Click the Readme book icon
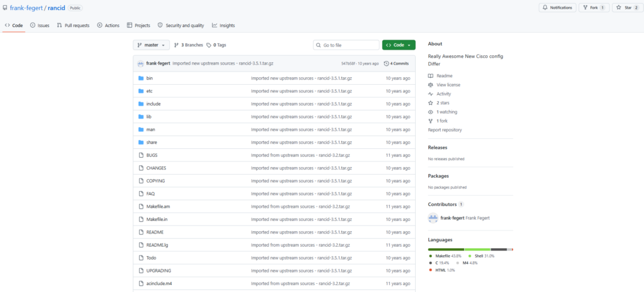This screenshot has height=292, width=644. point(430,76)
